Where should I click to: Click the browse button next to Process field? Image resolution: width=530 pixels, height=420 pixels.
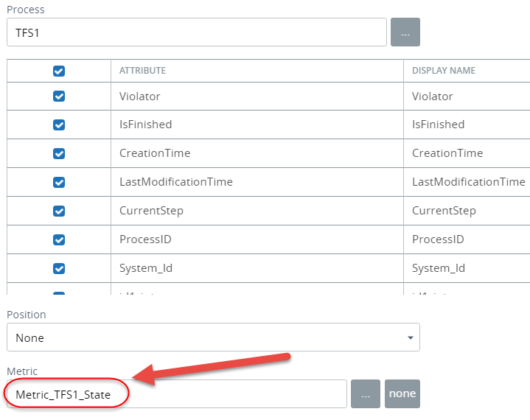click(405, 32)
